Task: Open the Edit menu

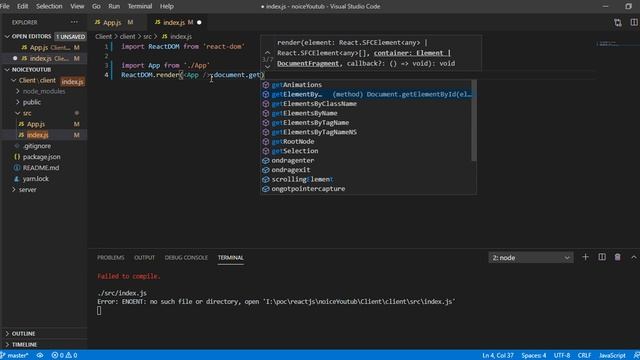Action: click(22, 6)
